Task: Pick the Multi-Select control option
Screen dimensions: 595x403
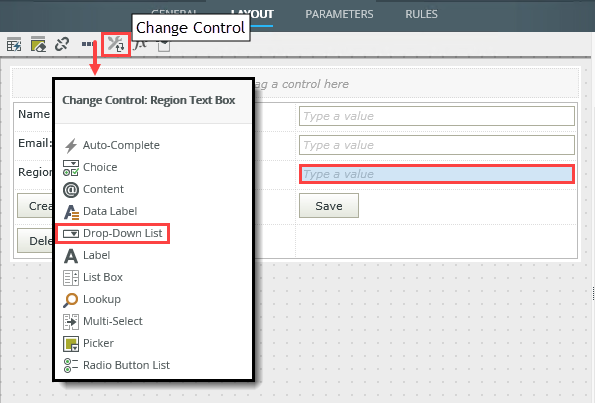Action: click(103, 321)
